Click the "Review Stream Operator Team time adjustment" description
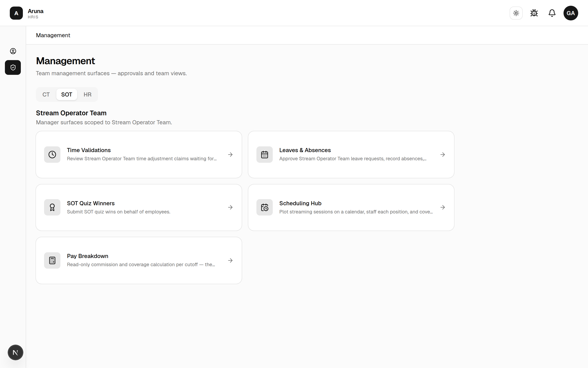Image resolution: width=588 pixels, height=368 pixels. click(x=142, y=159)
